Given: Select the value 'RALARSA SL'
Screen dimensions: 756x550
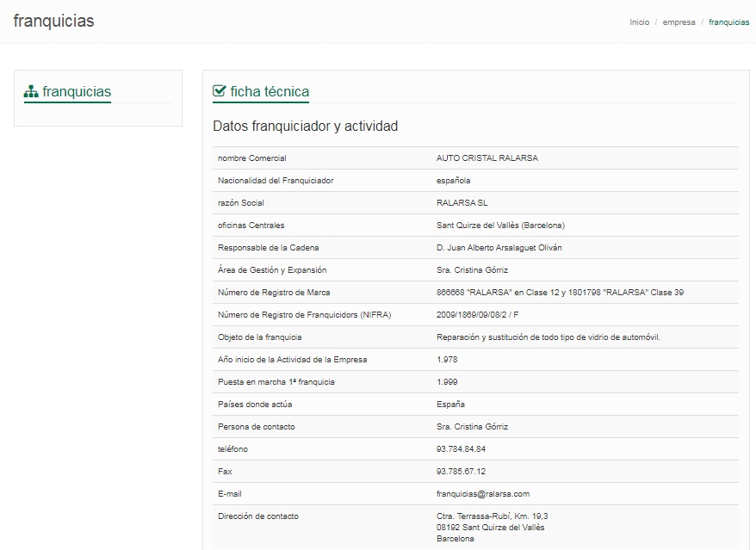Looking at the screenshot, I should (462, 203).
